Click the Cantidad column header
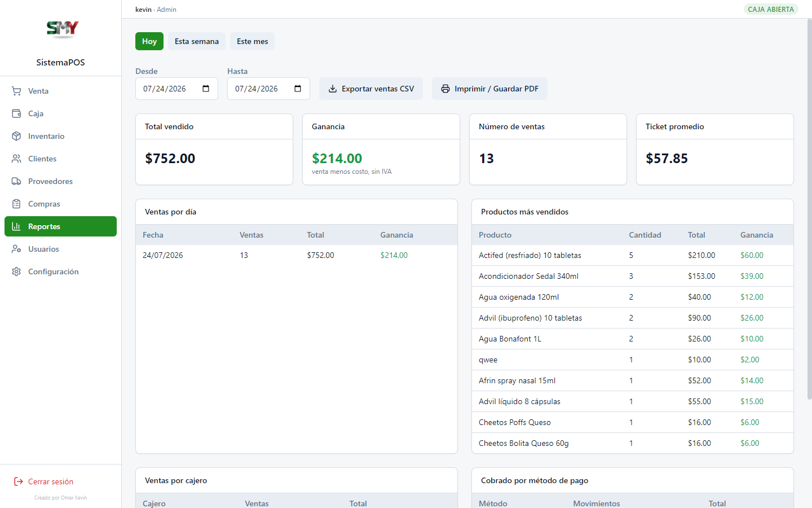812x508 pixels. click(645, 235)
